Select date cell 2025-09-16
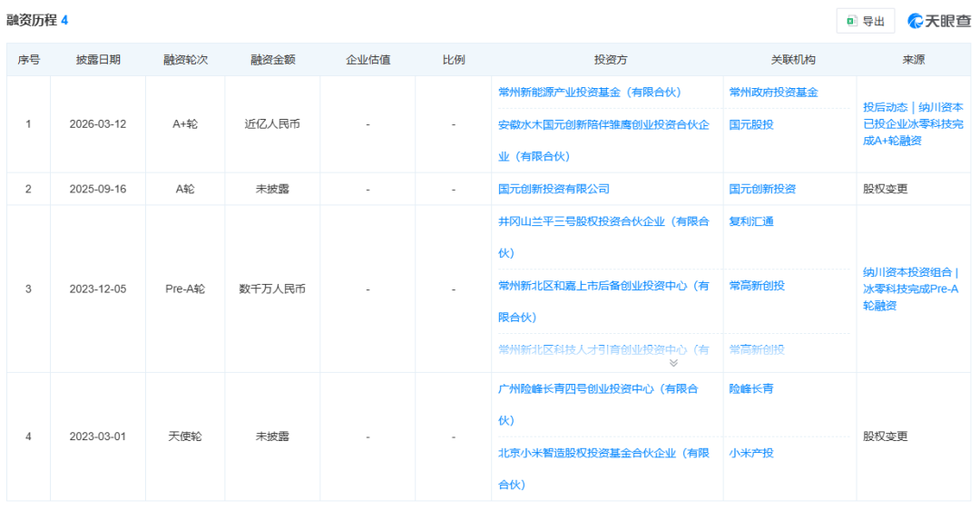The width and height of the screenshot is (980, 510). (98, 189)
